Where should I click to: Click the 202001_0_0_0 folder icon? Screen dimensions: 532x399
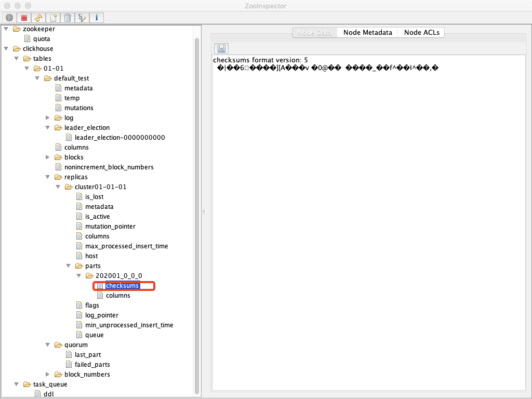point(89,275)
